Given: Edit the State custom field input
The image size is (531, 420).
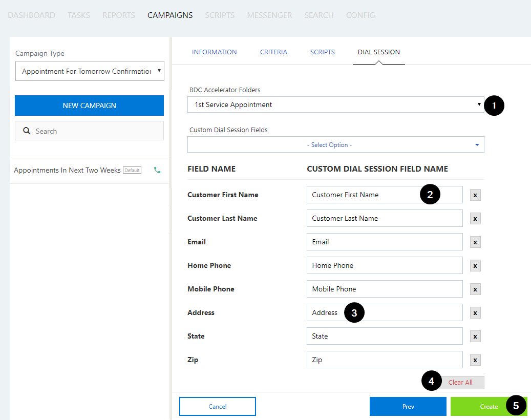Looking at the screenshot, I should [385, 336].
